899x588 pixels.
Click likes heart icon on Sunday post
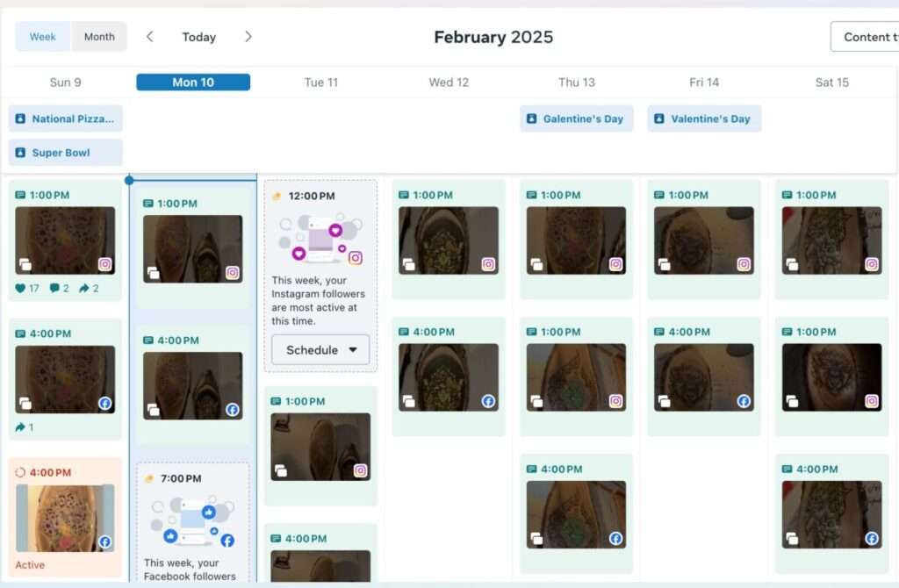click(21, 288)
